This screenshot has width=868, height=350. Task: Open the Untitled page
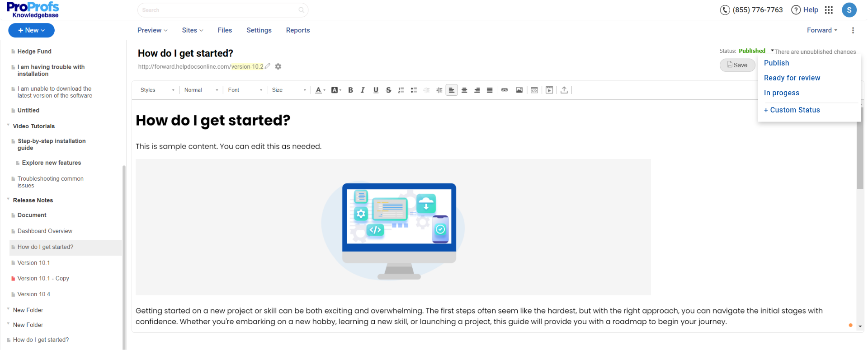(x=28, y=110)
